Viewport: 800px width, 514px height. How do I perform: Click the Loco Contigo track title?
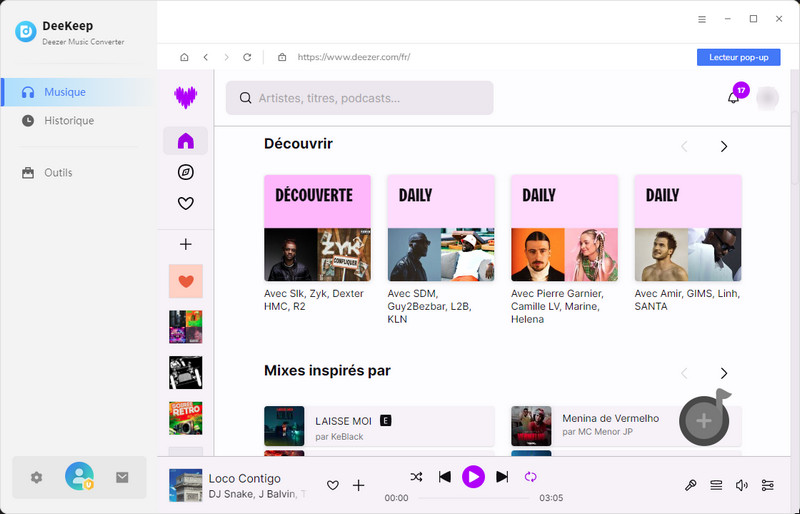click(244, 479)
